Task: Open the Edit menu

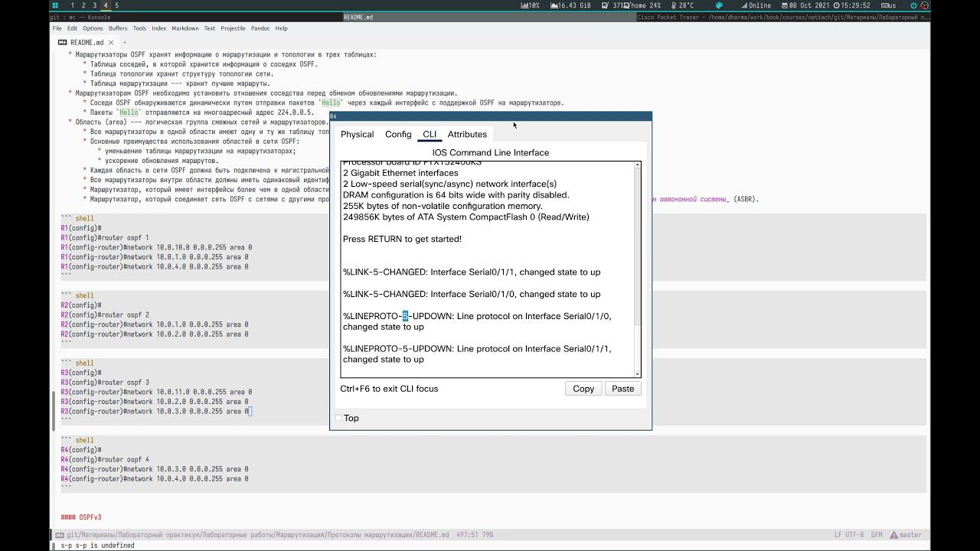Action: coord(72,28)
